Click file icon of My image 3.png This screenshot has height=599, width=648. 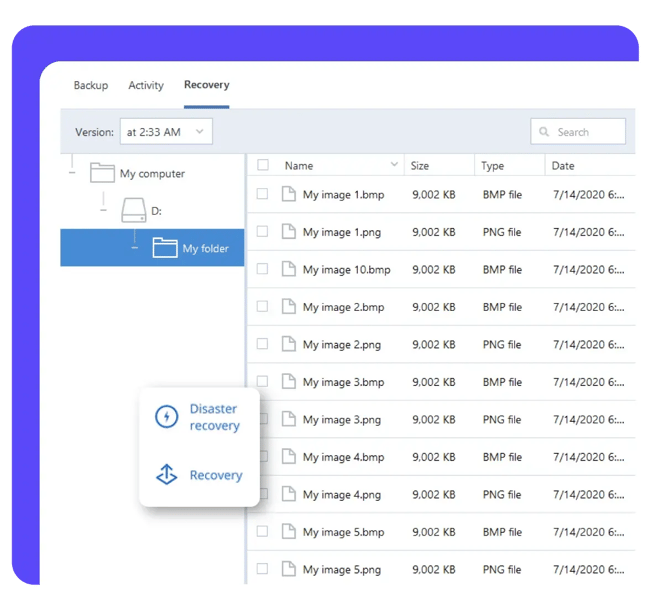(289, 420)
